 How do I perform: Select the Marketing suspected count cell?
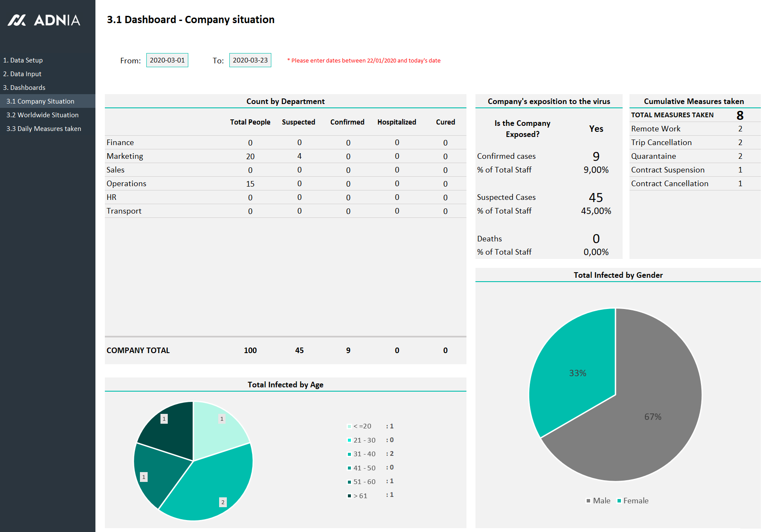coord(299,156)
